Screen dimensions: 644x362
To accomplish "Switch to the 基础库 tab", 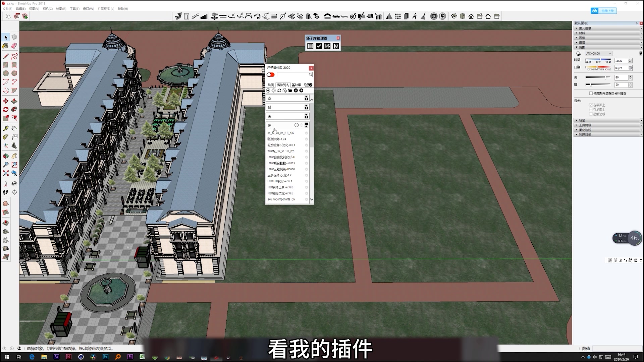I will coord(297,85).
